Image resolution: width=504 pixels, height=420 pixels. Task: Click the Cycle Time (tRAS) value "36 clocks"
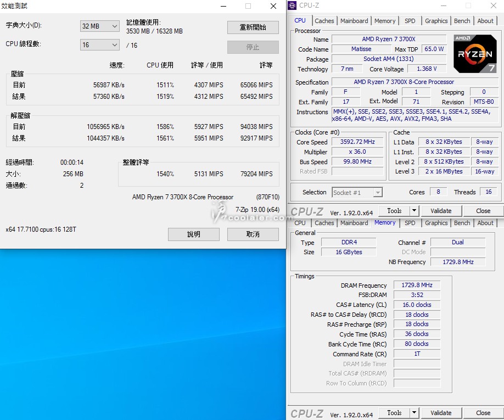click(417, 334)
